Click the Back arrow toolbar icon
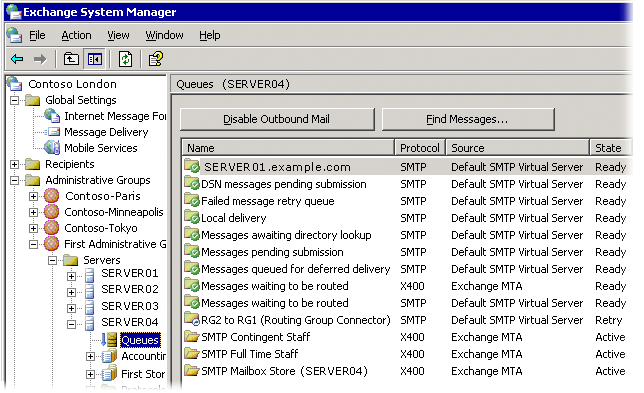This screenshot has height=393, width=644. [17, 60]
